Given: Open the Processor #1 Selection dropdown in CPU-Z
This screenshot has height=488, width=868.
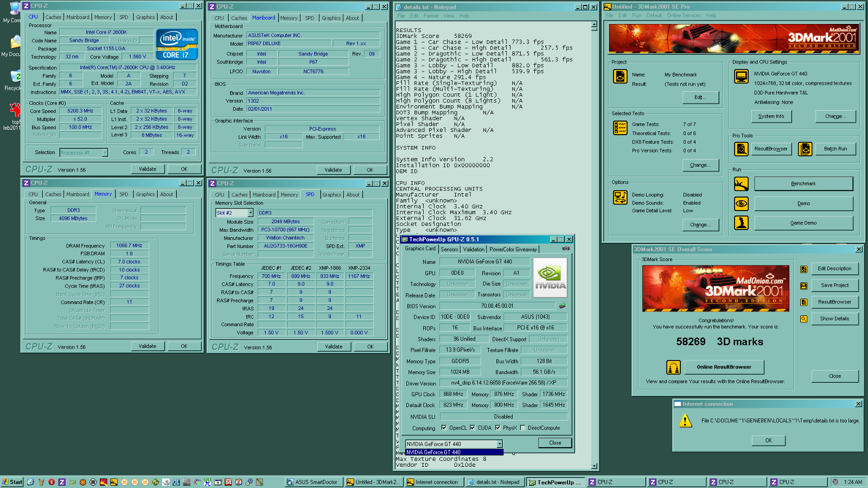Looking at the screenshot, I should [105, 153].
